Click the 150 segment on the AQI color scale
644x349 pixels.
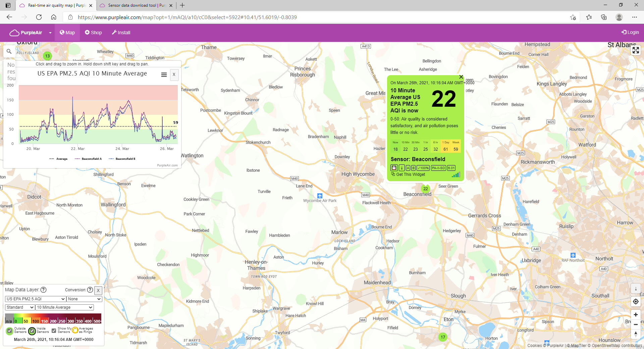pyautogui.click(x=44, y=321)
